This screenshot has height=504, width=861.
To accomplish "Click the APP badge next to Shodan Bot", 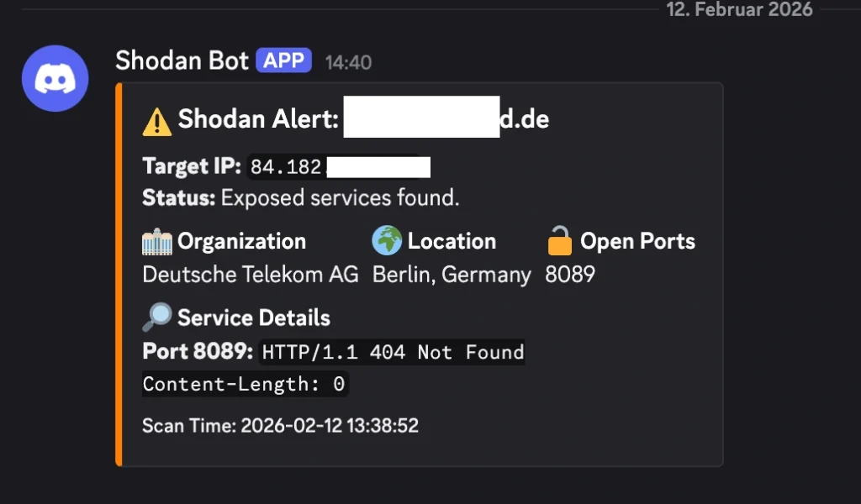I will [284, 60].
